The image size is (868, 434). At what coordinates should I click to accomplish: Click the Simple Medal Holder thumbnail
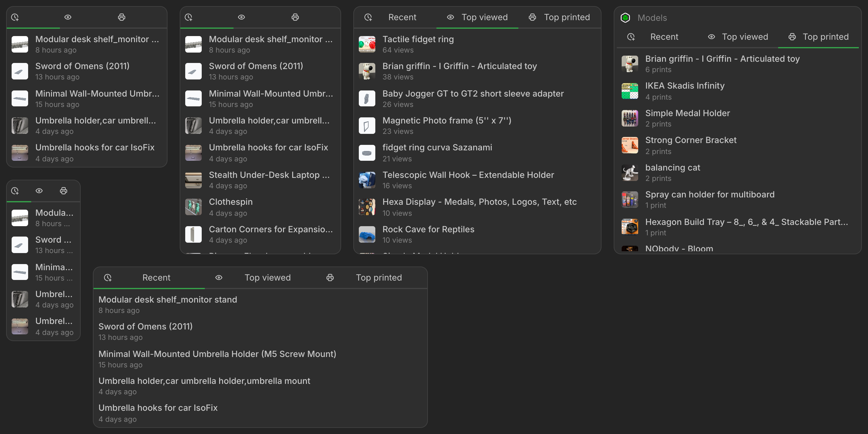point(630,118)
